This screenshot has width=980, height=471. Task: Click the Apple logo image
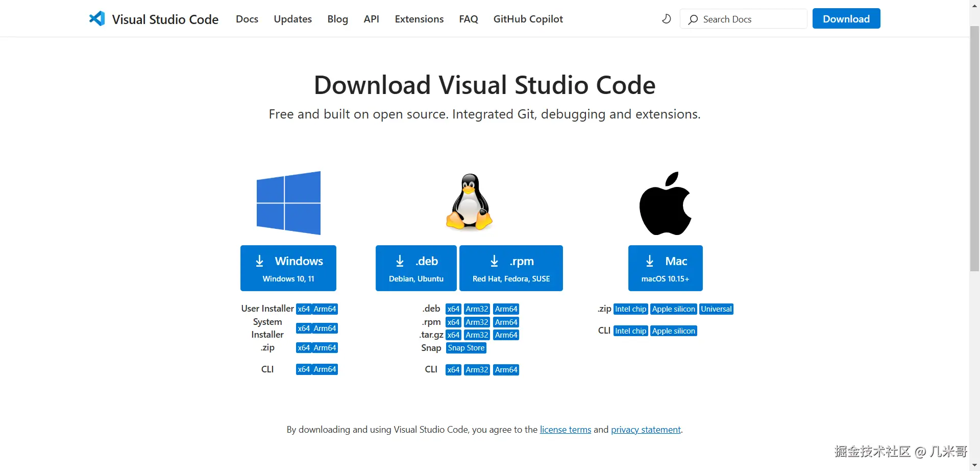[666, 203]
